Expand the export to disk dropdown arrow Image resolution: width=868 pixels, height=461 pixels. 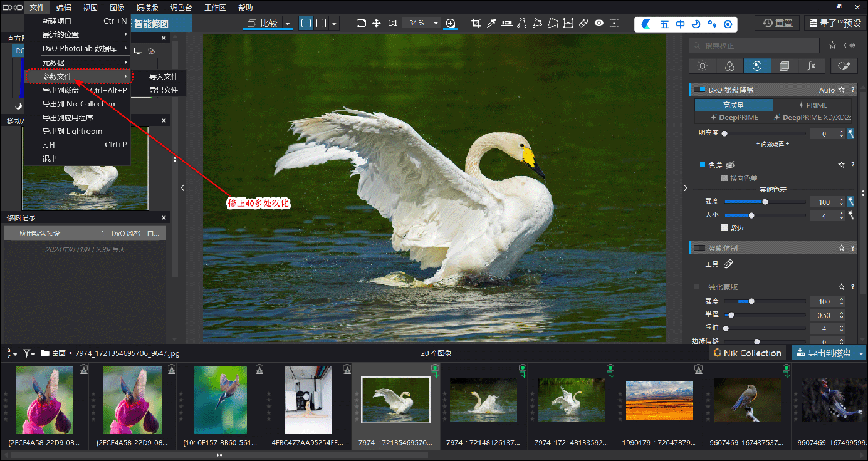[x=861, y=353]
